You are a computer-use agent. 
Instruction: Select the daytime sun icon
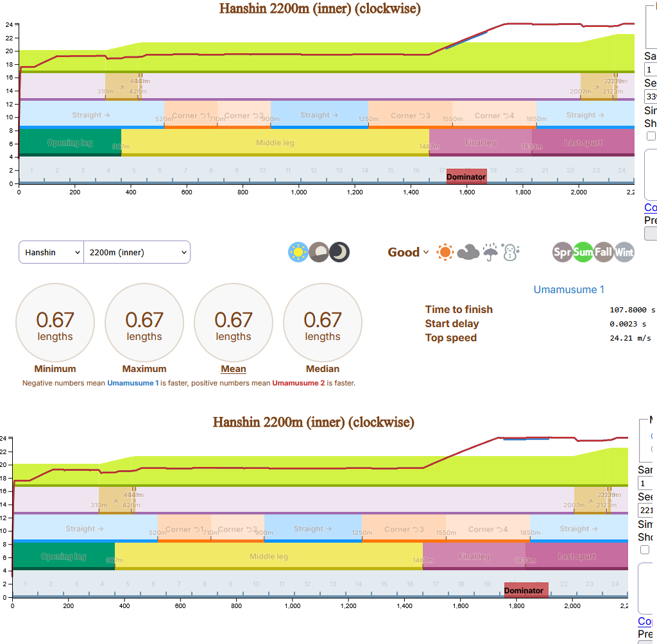tap(298, 252)
